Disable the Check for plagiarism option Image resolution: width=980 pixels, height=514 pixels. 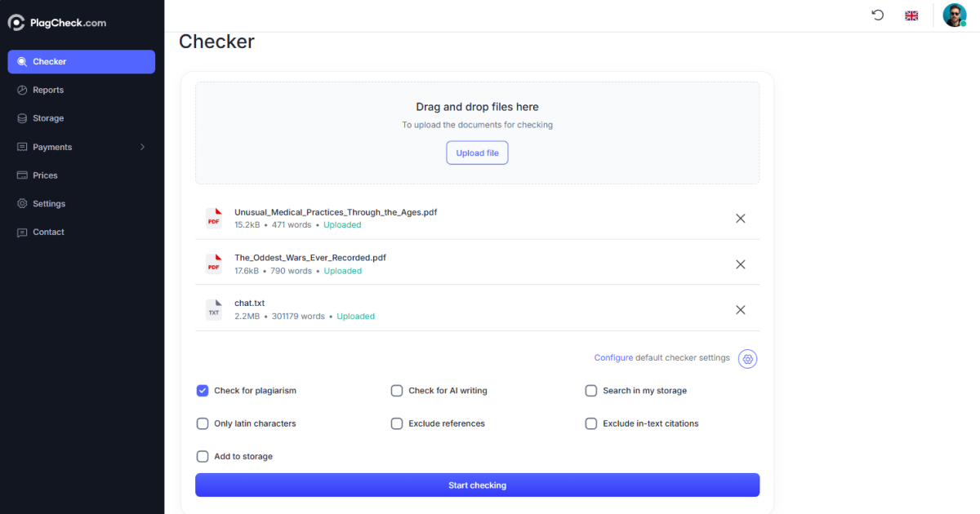(x=203, y=391)
